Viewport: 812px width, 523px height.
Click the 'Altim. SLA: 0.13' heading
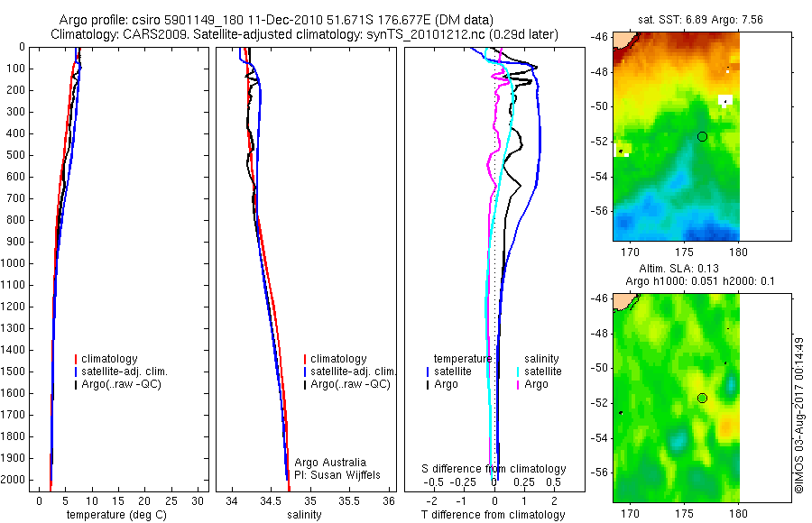pyautogui.click(x=678, y=268)
